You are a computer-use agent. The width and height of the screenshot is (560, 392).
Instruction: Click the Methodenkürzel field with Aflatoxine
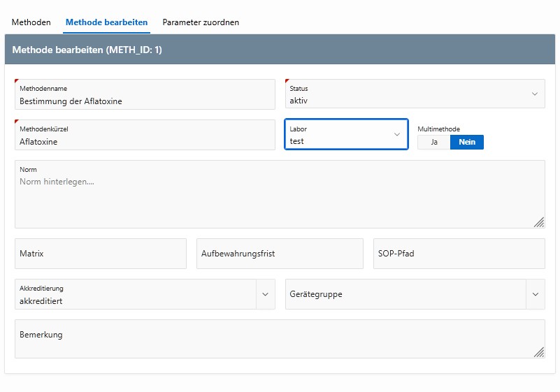(x=145, y=135)
